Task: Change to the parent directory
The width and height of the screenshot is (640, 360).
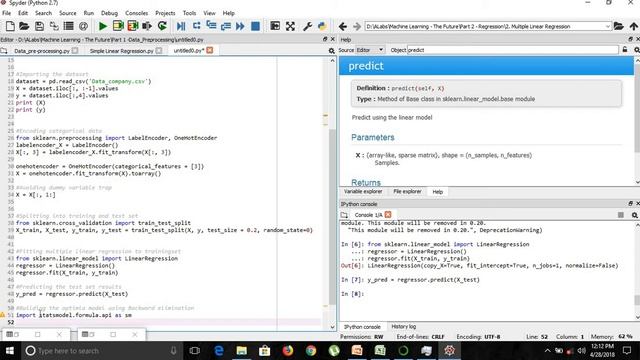Action: tap(633, 26)
